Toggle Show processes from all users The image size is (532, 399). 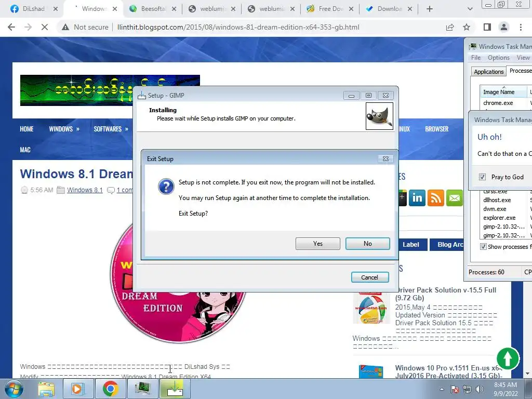[483, 247]
